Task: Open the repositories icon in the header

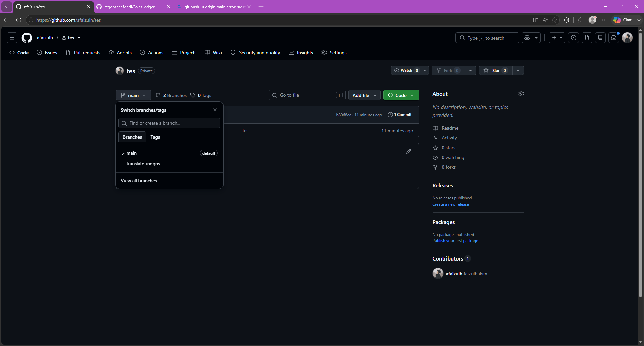Action: pos(600,38)
